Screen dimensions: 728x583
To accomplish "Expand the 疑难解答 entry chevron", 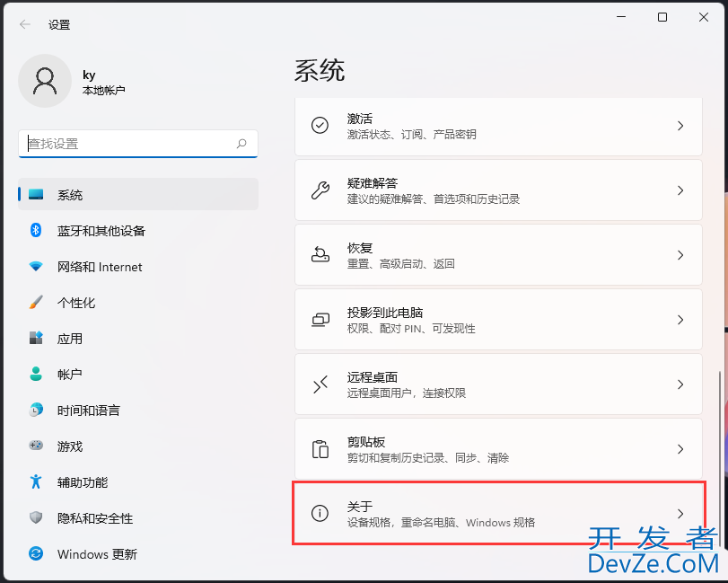I will pyautogui.click(x=680, y=190).
